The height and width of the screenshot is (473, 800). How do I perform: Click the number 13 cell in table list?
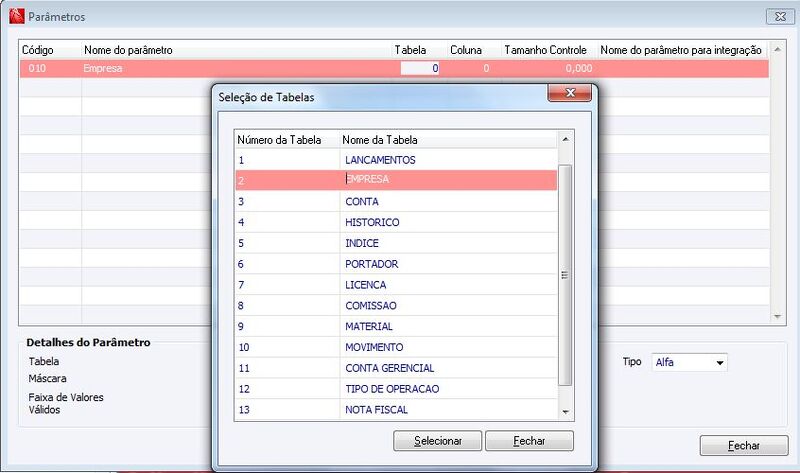[287, 410]
